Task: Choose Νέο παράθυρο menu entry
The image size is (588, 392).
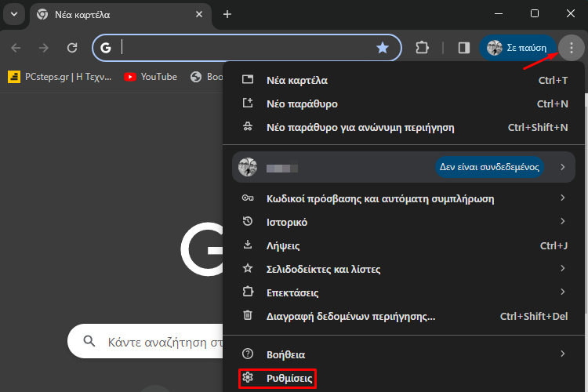Action: (404, 104)
